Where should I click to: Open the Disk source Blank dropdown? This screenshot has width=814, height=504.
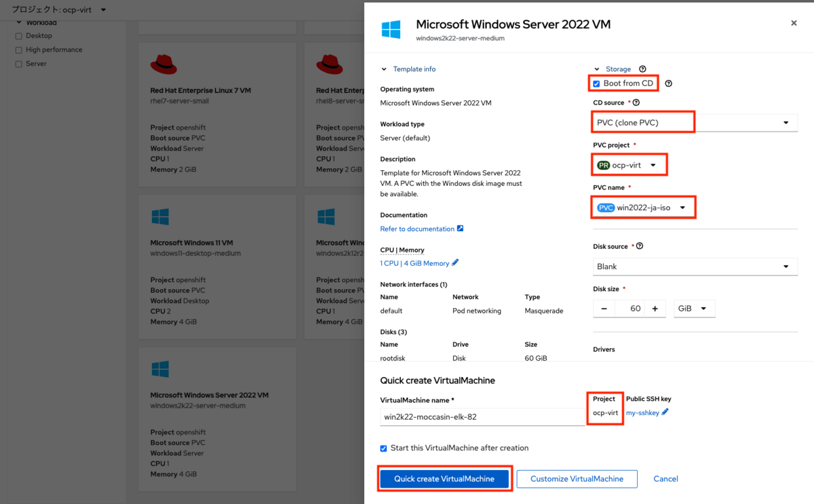[695, 267]
